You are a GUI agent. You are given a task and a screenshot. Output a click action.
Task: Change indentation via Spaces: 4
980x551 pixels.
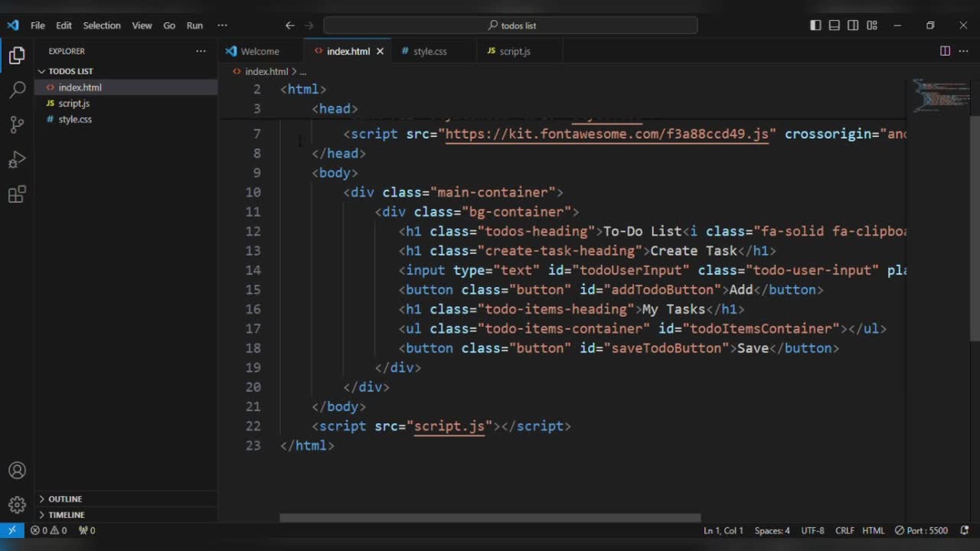point(772,530)
